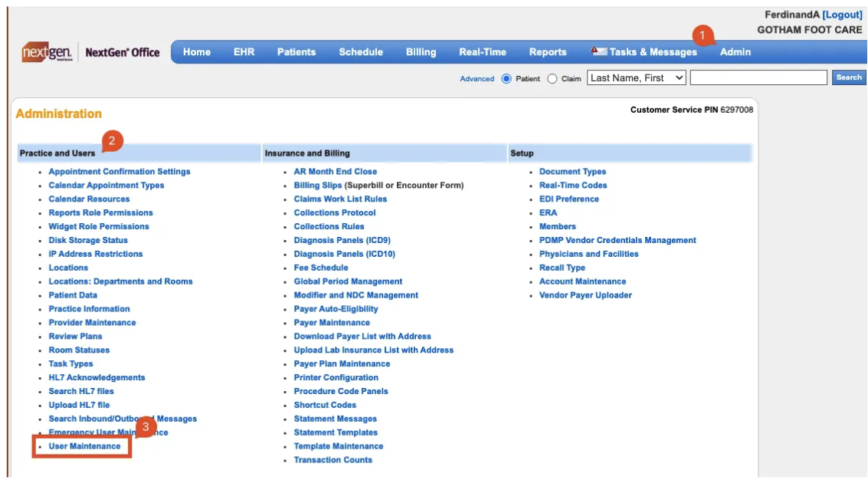Image resolution: width=868 pixels, height=480 pixels.
Task: Open EDI Preference link
Action: point(568,199)
